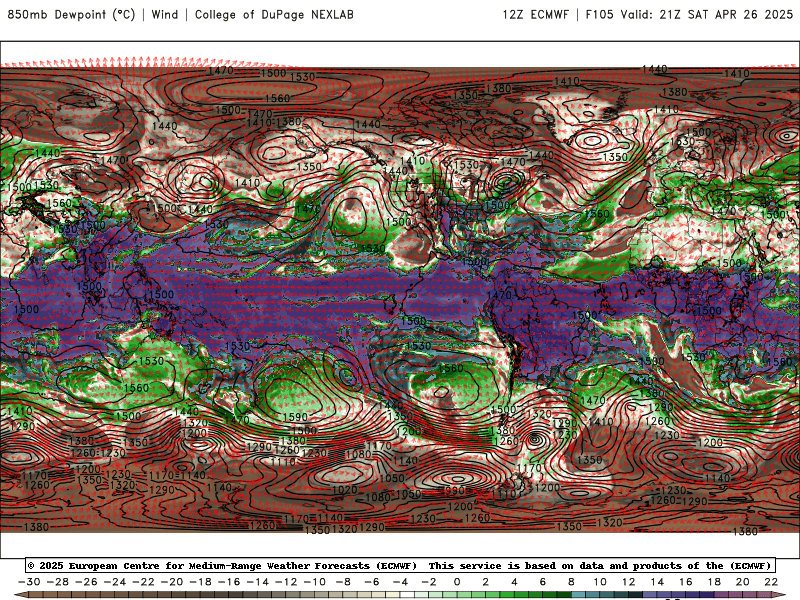This screenshot has width=800, height=600.
Task: Click the '1590' contour height label
Action: [295, 417]
